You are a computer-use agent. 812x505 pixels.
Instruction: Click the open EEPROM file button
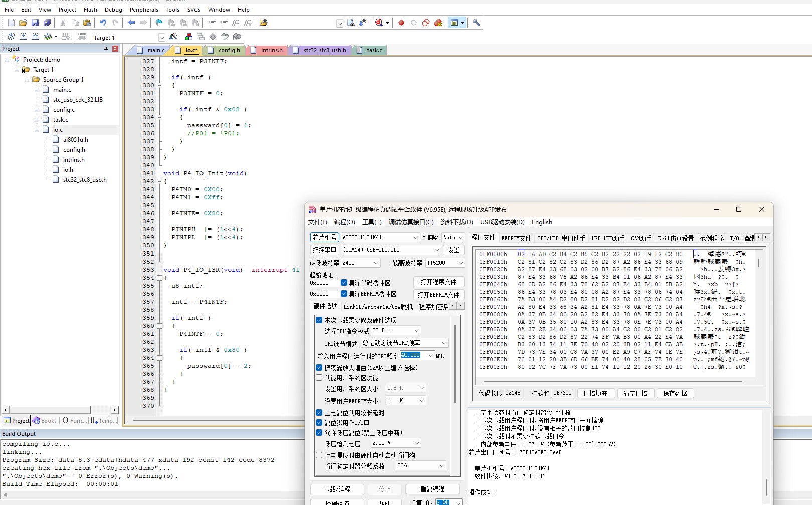point(438,295)
